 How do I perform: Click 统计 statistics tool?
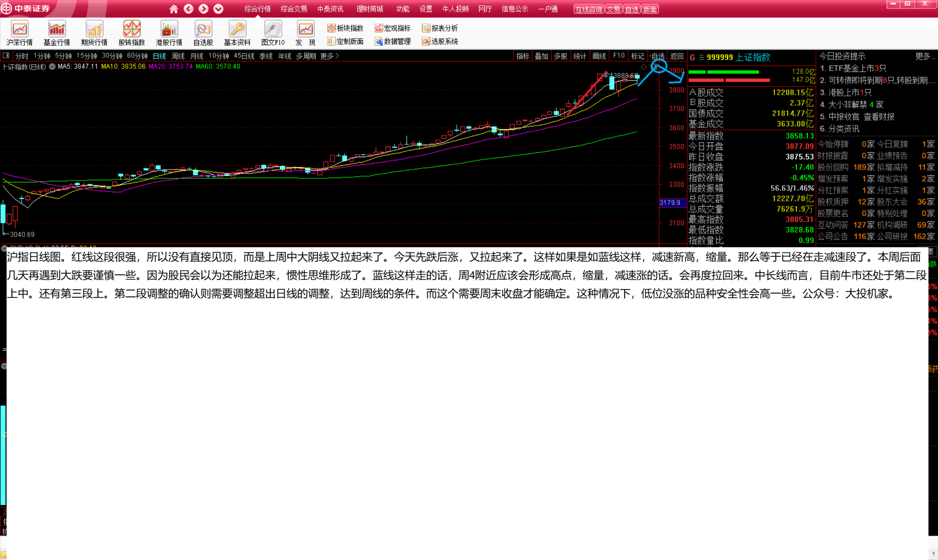pos(580,56)
